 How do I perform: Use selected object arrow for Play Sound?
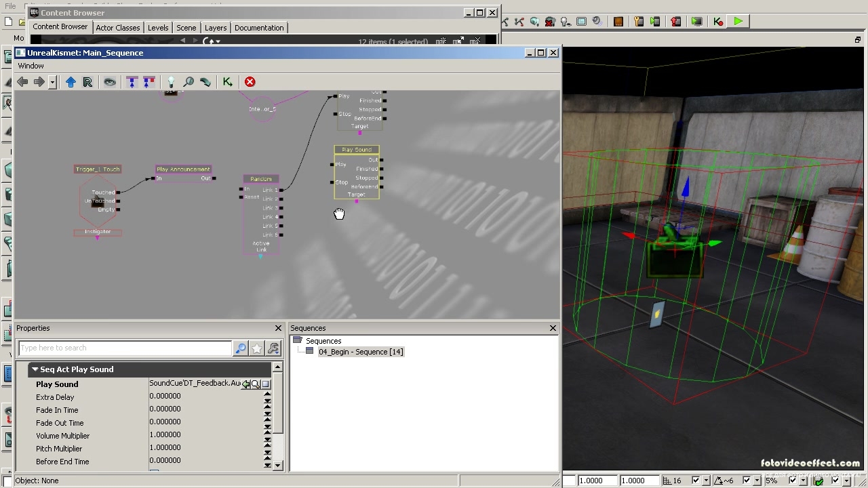coord(246,384)
